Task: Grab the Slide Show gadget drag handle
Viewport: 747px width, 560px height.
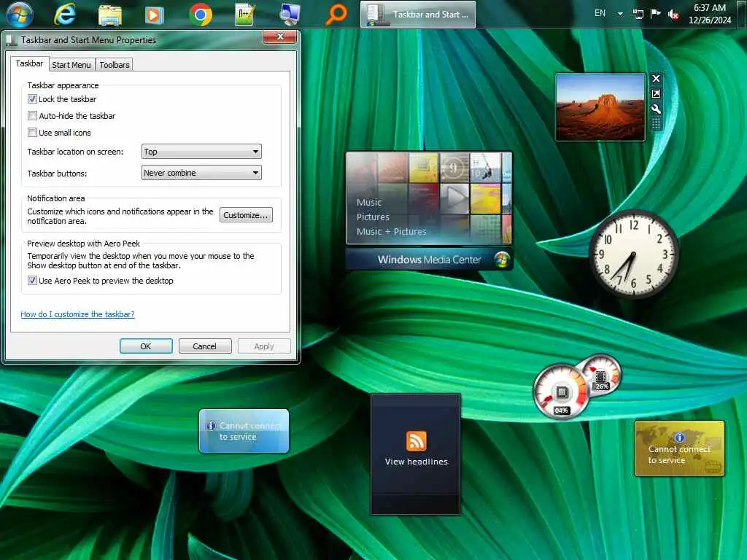Action: coord(656,124)
